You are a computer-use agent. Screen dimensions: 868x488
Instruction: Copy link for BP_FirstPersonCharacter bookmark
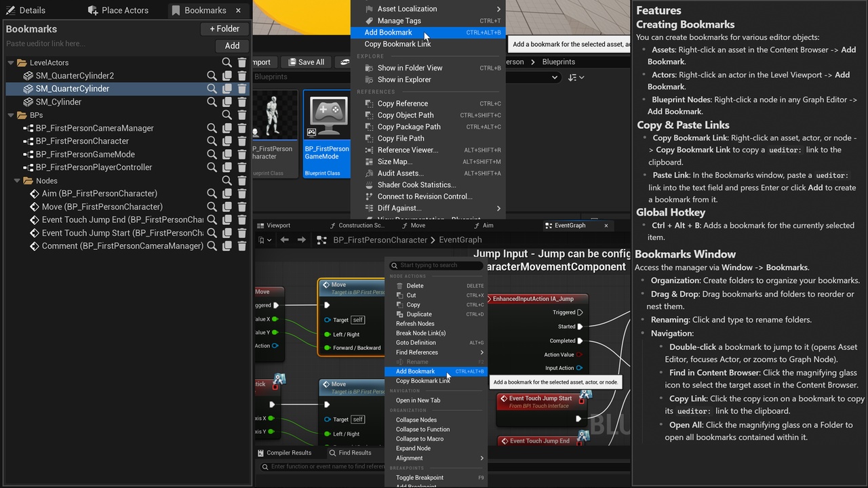click(227, 142)
